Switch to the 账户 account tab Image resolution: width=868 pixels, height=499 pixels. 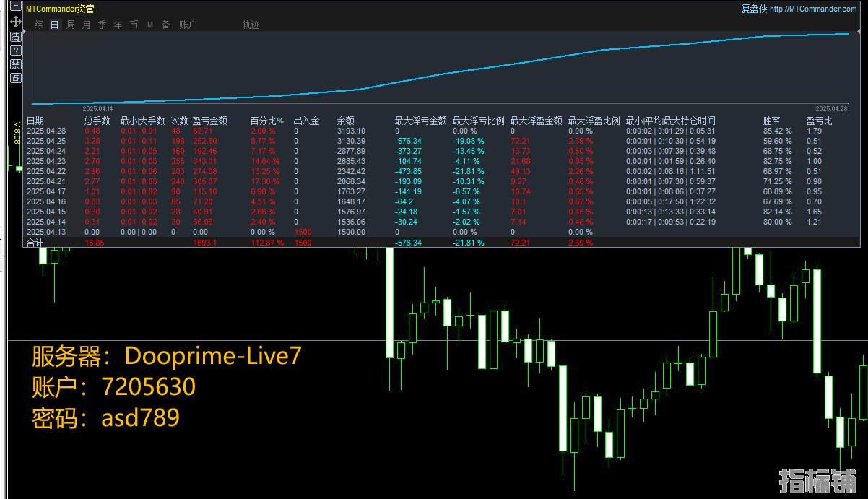(188, 25)
